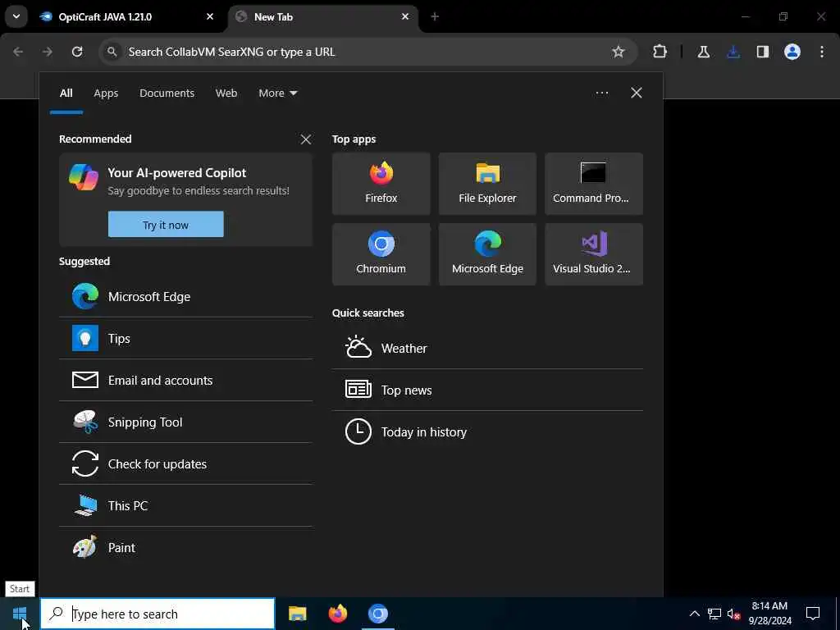This screenshot has width=840, height=630.
Task: Open Chromium tile in Top apps
Action: point(381,254)
